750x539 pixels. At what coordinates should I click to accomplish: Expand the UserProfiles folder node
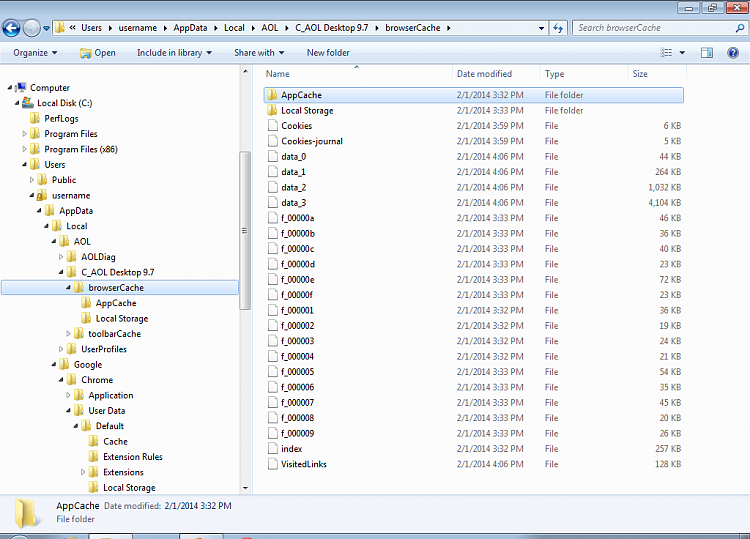point(61,349)
